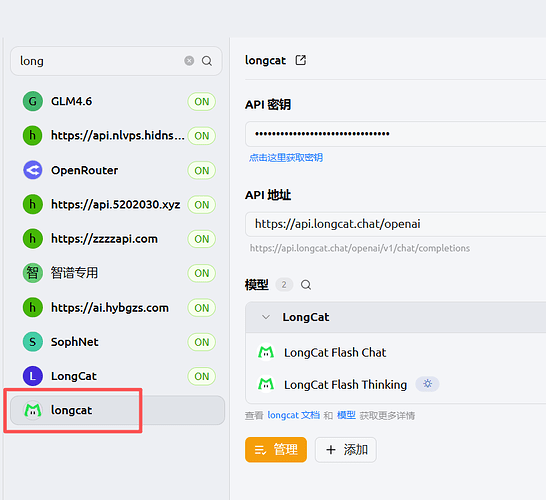546x500 pixels.
Task: Select the OpenRouter provider entry
Action: (118, 170)
